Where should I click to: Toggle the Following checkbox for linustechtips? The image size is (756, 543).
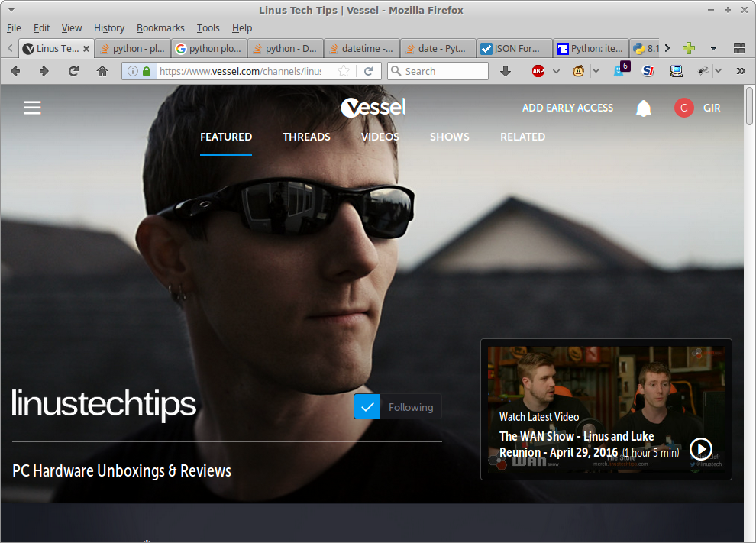[x=367, y=407]
